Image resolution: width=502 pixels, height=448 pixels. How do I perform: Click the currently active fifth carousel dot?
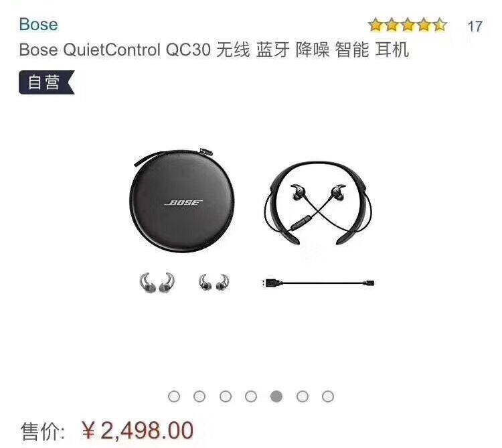tap(276, 396)
